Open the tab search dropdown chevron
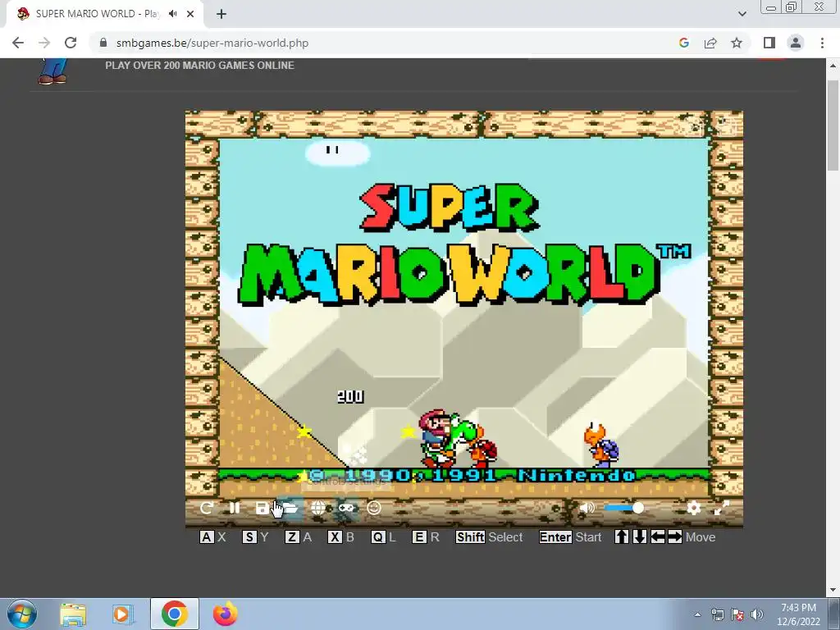 742,14
